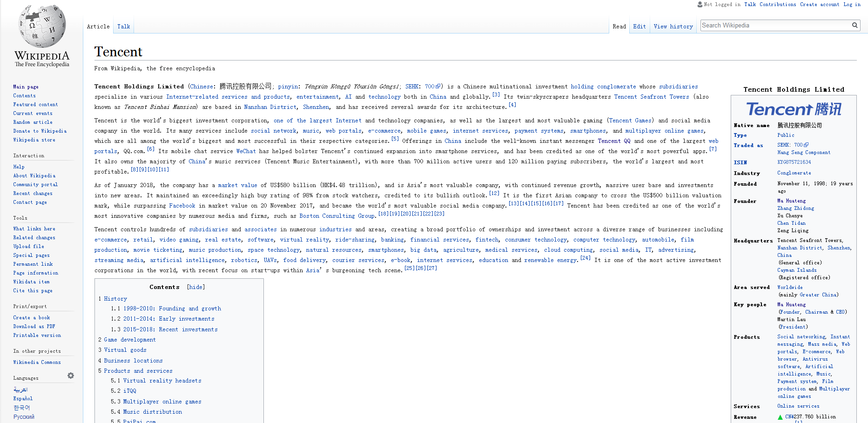Screen dimensions: 868x423
Task: Open Conglomerate link in infobox
Action: pos(794,173)
